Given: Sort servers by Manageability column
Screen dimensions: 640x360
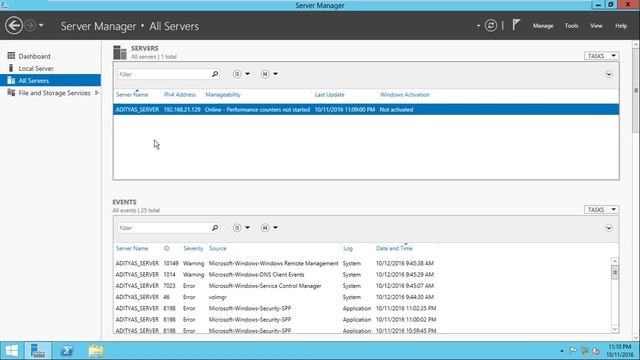Looking at the screenshot, I should (x=223, y=95).
